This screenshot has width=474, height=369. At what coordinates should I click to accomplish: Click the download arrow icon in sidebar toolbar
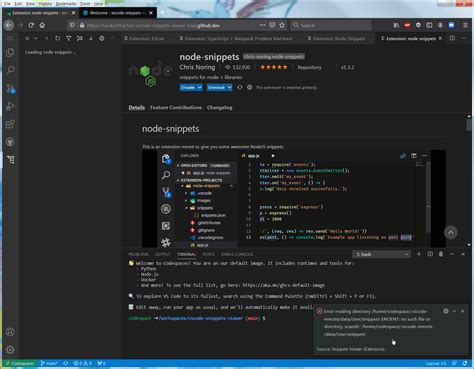(x=91, y=38)
